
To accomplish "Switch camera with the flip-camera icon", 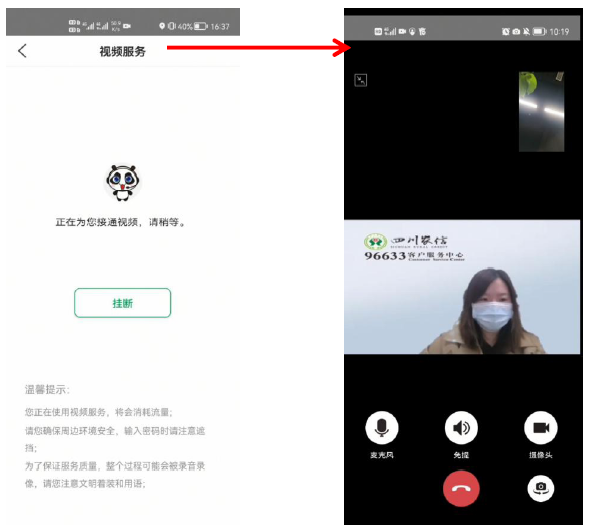I will [541, 488].
